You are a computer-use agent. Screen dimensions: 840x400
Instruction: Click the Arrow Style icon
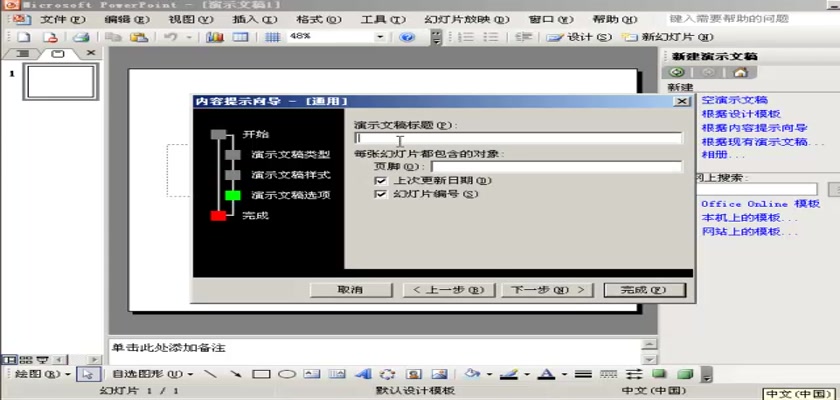tap(634, 374)
